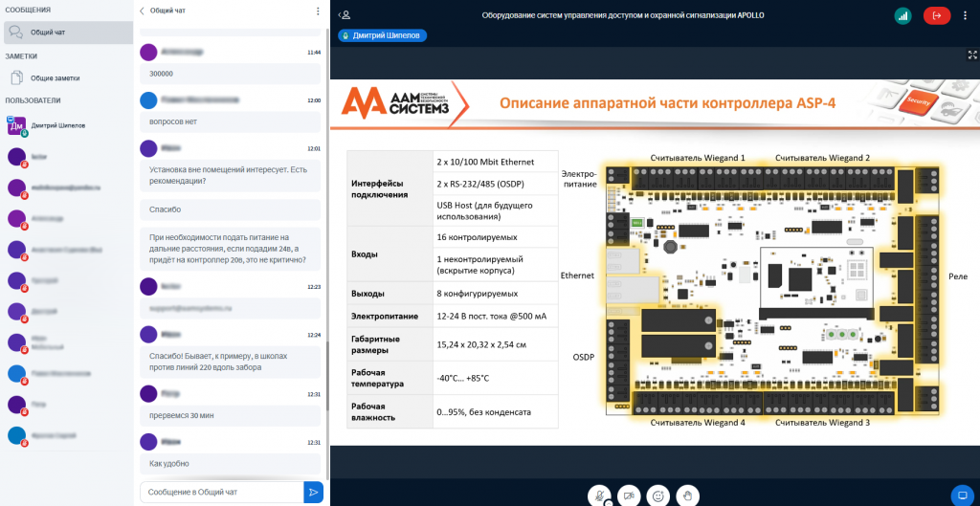Click message вопросов нет
The width and height of the screenshot is (980, 506).
pyautogui.click(x=230, y=121)
